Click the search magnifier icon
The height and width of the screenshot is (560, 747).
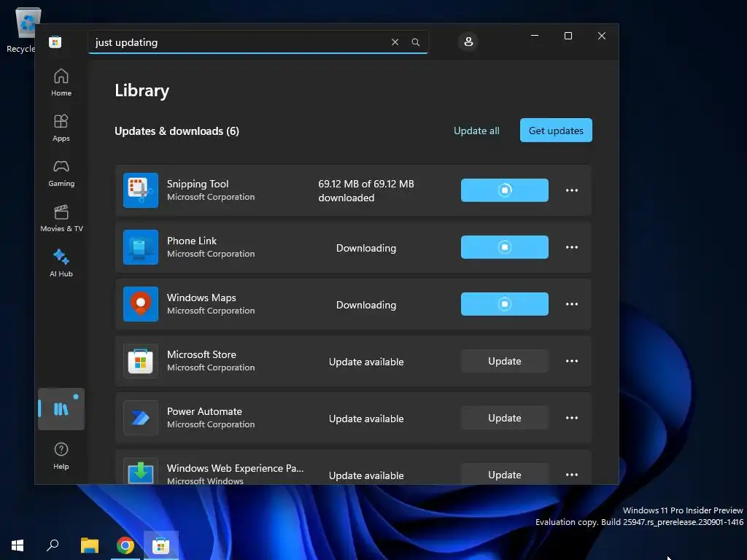[415, 42]
